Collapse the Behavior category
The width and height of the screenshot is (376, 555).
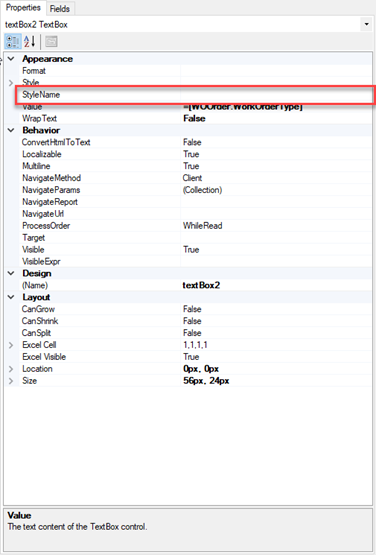click(11, 130)
